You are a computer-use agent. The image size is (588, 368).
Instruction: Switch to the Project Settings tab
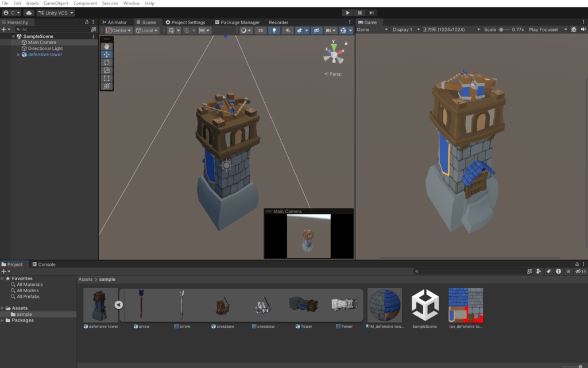[185, 22]
